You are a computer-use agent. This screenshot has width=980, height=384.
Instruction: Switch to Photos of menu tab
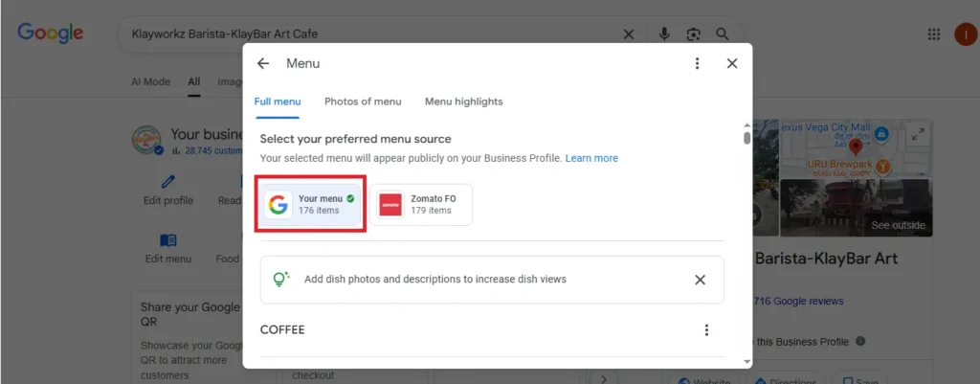click(x=363, y=102)
